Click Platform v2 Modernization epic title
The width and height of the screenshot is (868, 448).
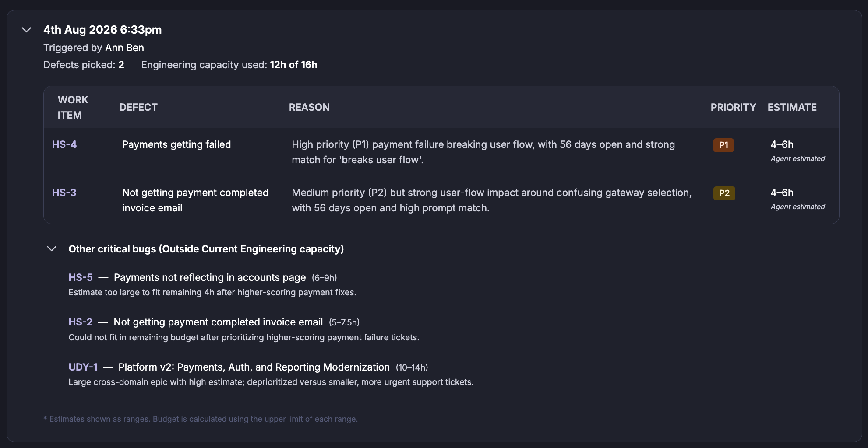(x=254, y=367)
